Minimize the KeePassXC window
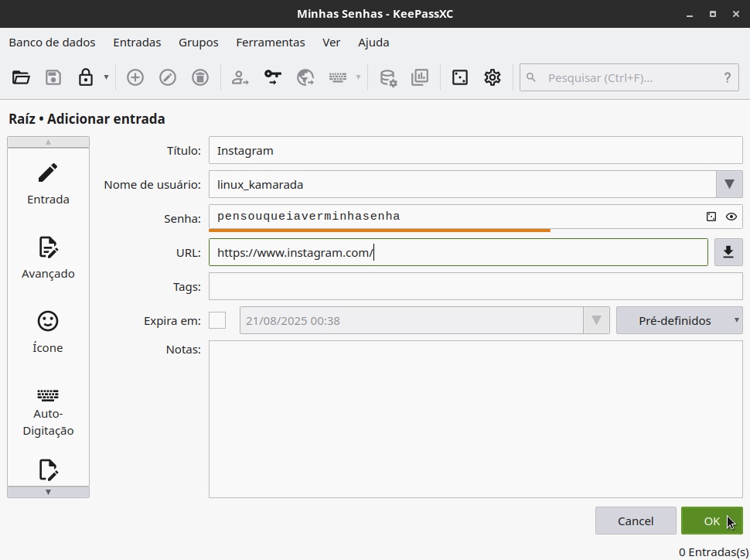Screen dimensions: 750x560 coord(689,14)
